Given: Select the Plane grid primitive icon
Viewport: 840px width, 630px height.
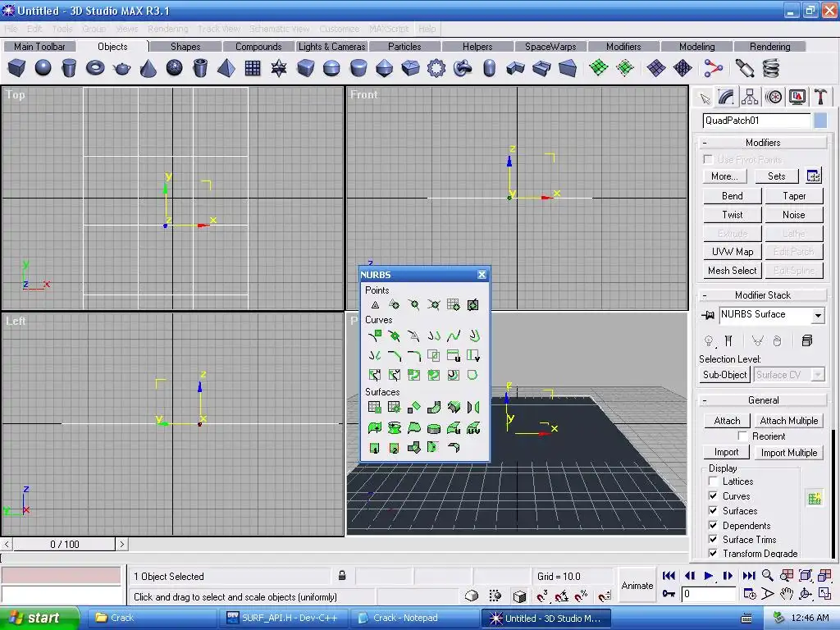Looking at the screenshot, I should pos(253,68).
